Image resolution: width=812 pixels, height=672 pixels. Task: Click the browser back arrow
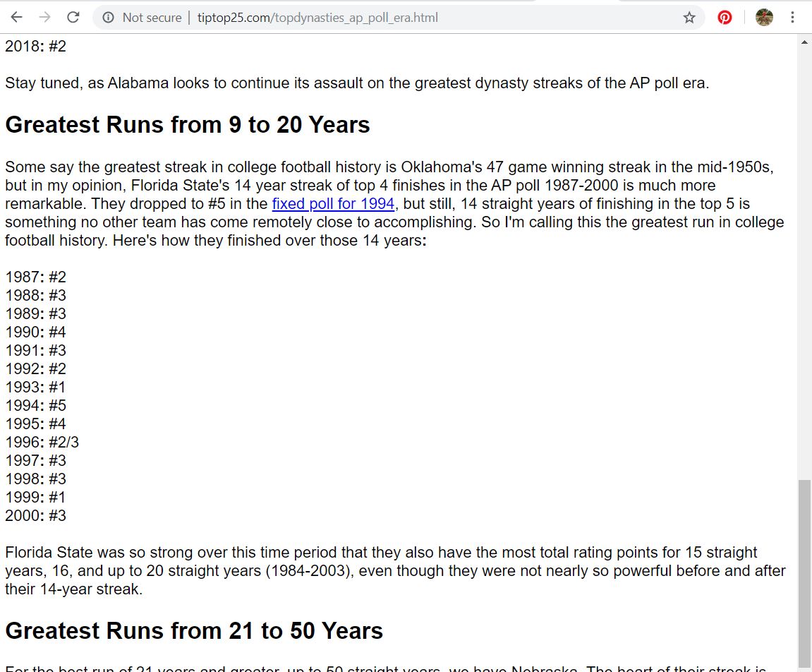click(x=16, y=18)
